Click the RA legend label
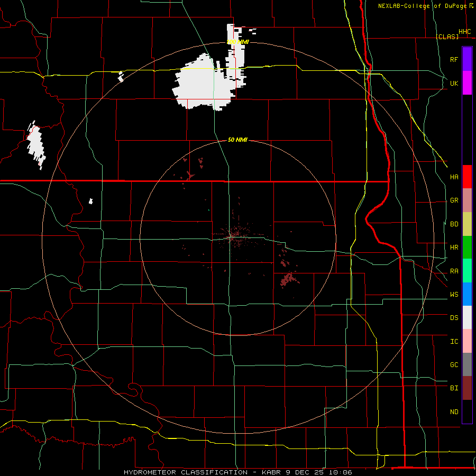The width and height of the screenshot is (476, 476). [x=454, y=271]
